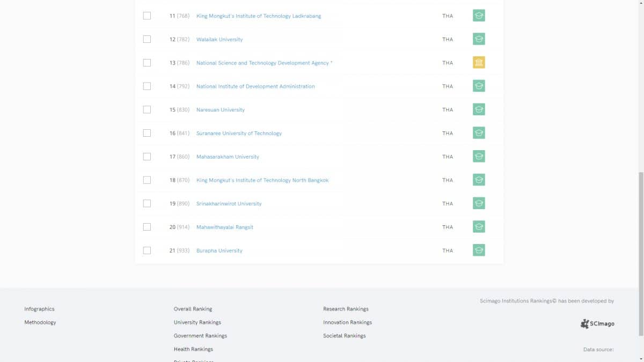Click the university icon for Walailak University
Screen dimensions: 644x362
(x=479, y=39)
